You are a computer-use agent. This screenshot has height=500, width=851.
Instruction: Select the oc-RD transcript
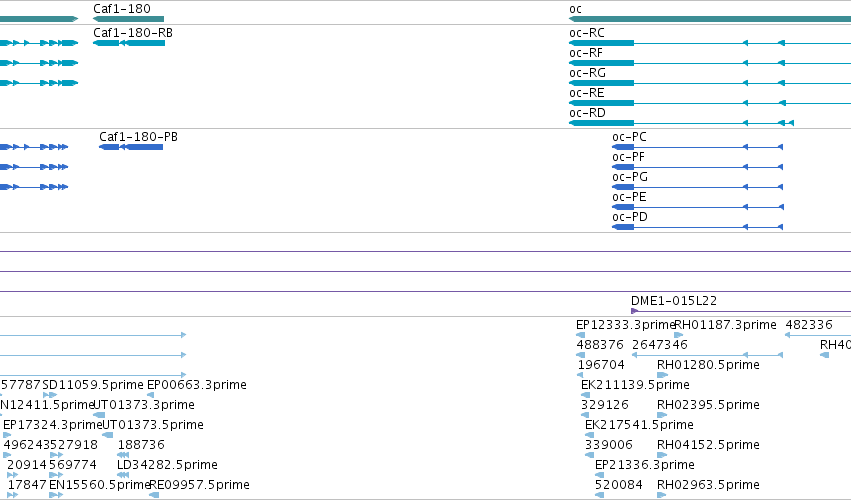pyautogui.click(x=682, y=123)
